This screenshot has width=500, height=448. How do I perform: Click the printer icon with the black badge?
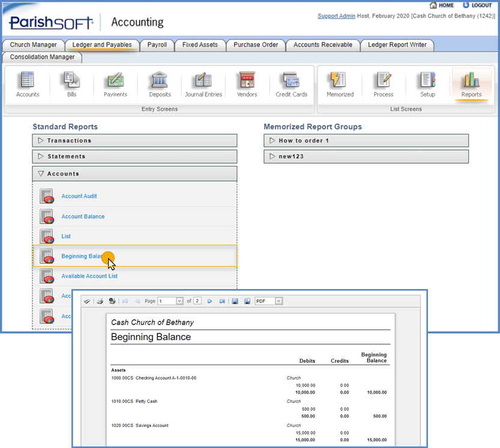(x=112, y=301)
